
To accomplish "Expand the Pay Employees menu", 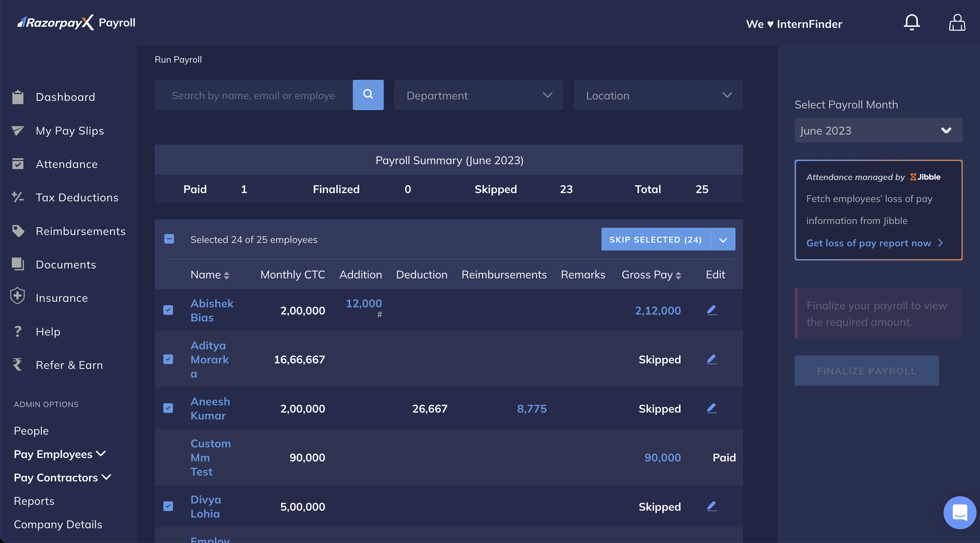I will click(60, 454).
